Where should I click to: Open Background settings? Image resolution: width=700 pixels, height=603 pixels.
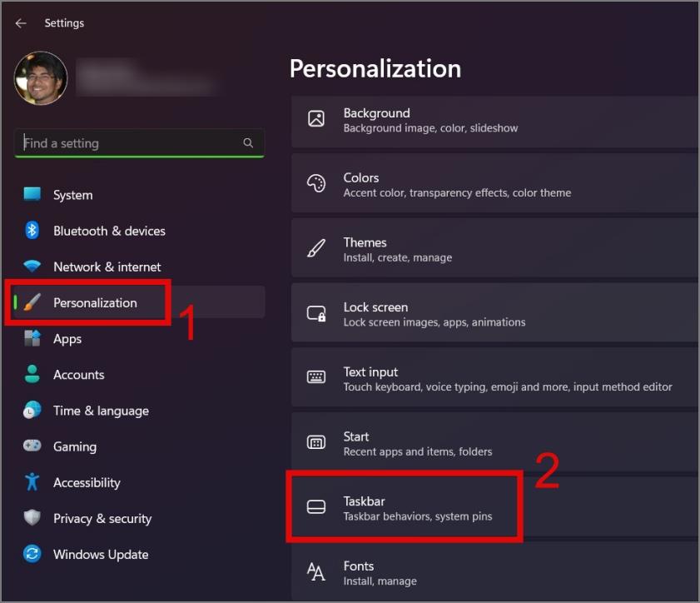click(x=494, y=121)
